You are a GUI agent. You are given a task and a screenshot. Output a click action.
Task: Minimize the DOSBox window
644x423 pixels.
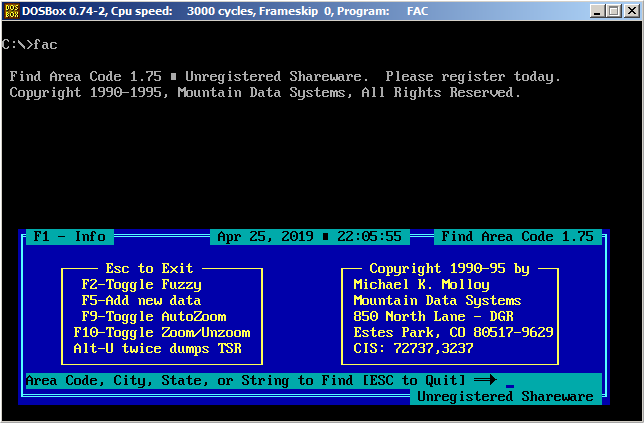594,11
